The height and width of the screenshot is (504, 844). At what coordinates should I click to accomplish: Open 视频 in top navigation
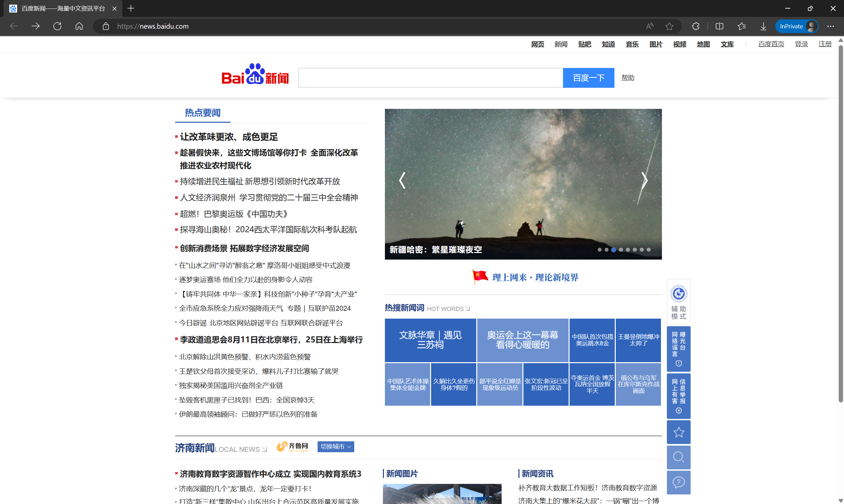(x=680, y=44)
